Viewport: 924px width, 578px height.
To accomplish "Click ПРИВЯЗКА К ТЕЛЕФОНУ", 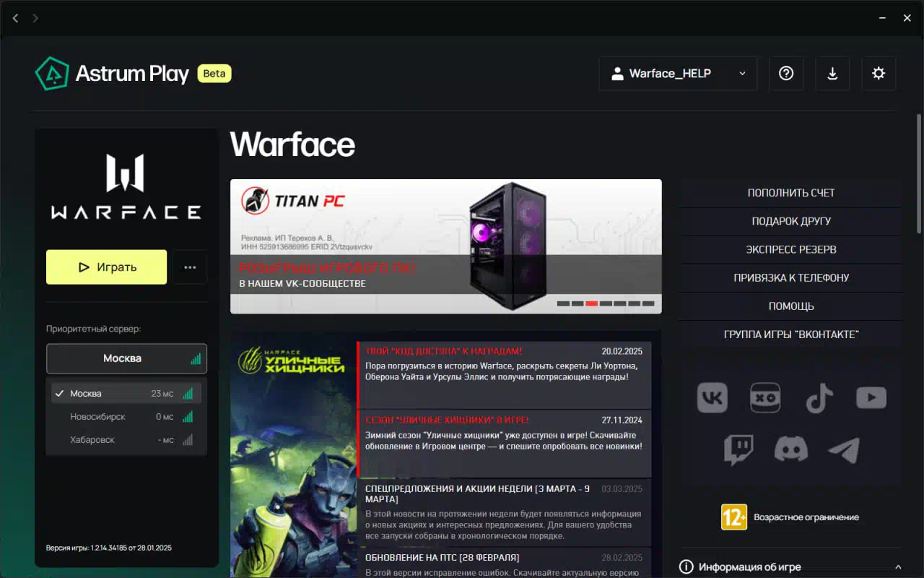I will tap(791, 277).
